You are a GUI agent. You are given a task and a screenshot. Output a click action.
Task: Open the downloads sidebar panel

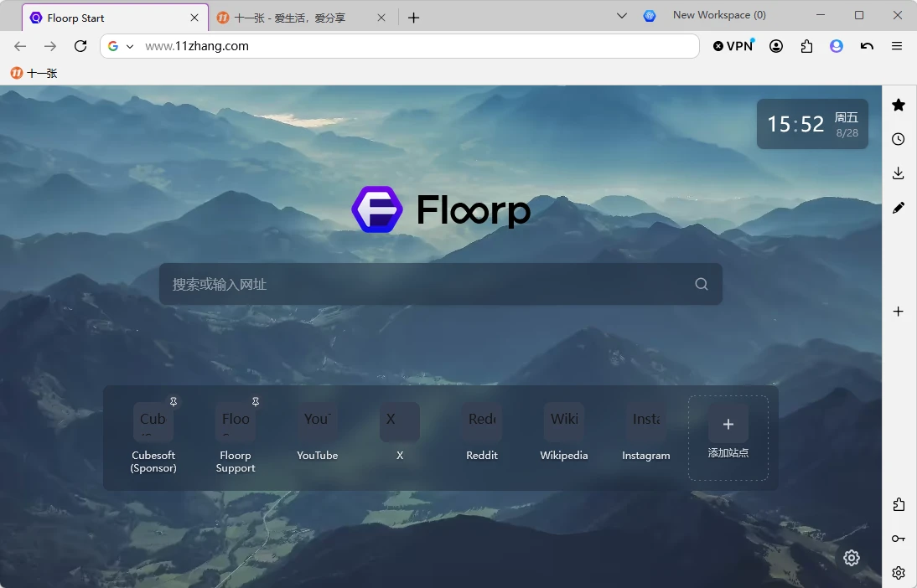coord(899,173)
